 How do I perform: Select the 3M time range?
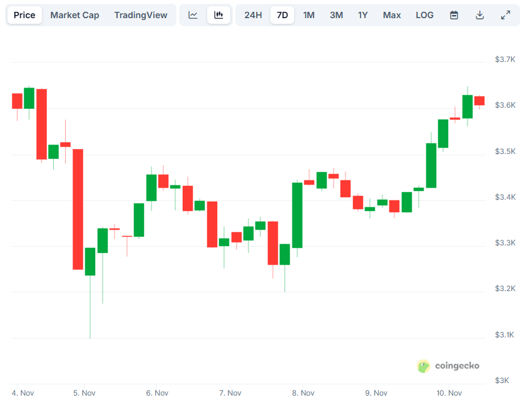[336, 14]
